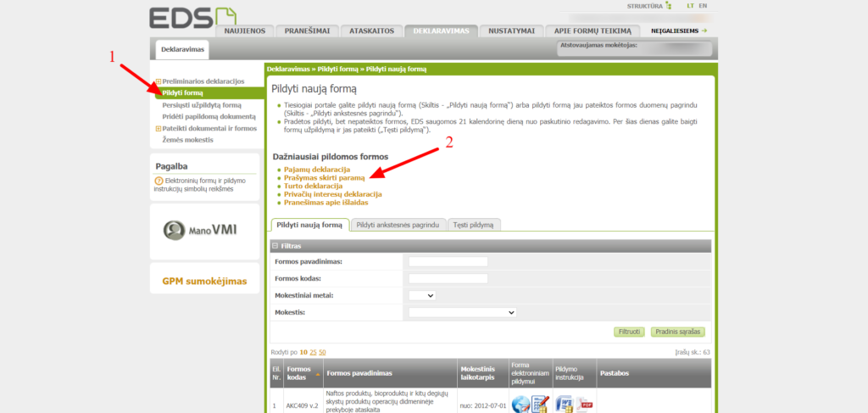868x413 pixels.
Task: Open the PDF filling instructions icon
Action: pos(586,405)
